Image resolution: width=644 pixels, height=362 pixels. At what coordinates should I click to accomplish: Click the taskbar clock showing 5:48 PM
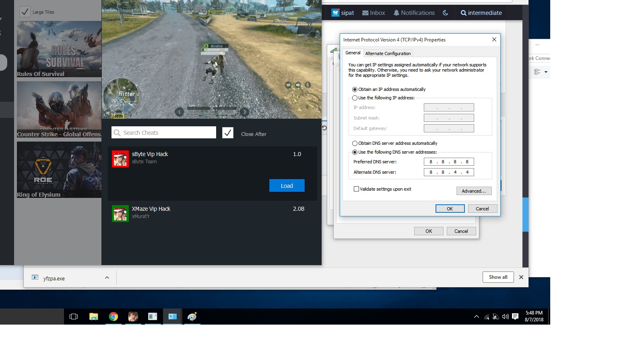[x=534, y=316]
